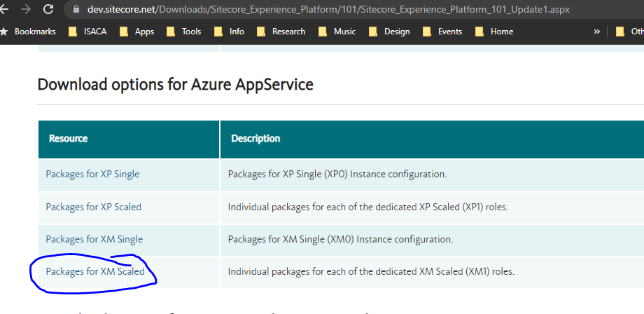Viewport: 644px width, 314px height.
Task: Open the Info bookmark folder
Action: pos(229,32)
